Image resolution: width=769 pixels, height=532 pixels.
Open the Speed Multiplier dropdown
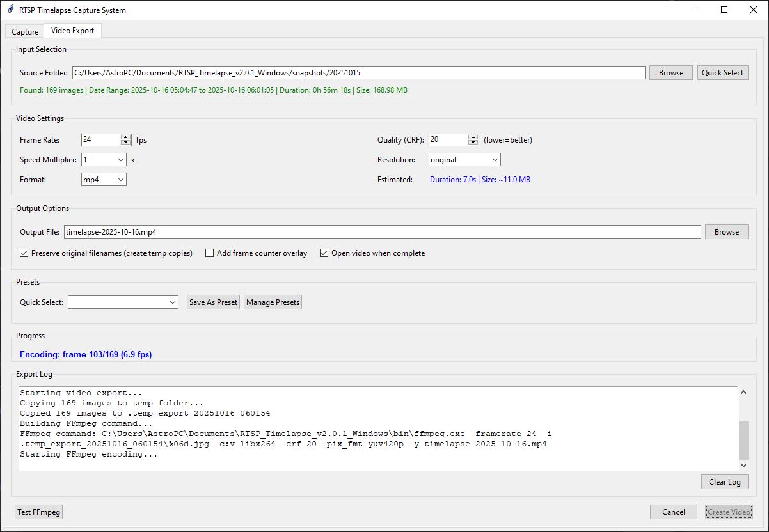(x=121, y=160)
